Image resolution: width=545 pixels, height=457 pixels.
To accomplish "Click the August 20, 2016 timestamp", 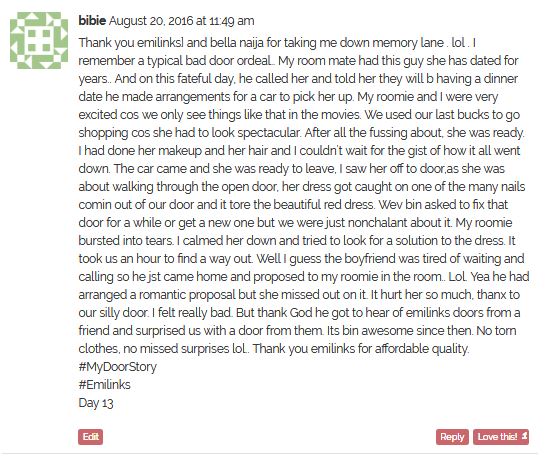I will (x=182, y=21).
